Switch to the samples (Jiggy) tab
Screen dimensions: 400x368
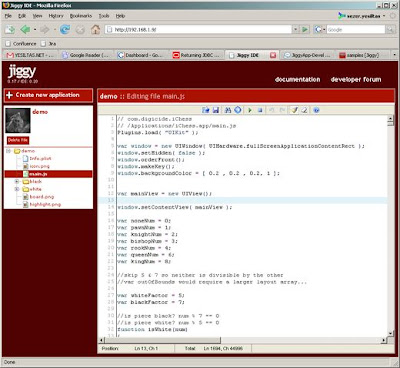tap(362, 55)
